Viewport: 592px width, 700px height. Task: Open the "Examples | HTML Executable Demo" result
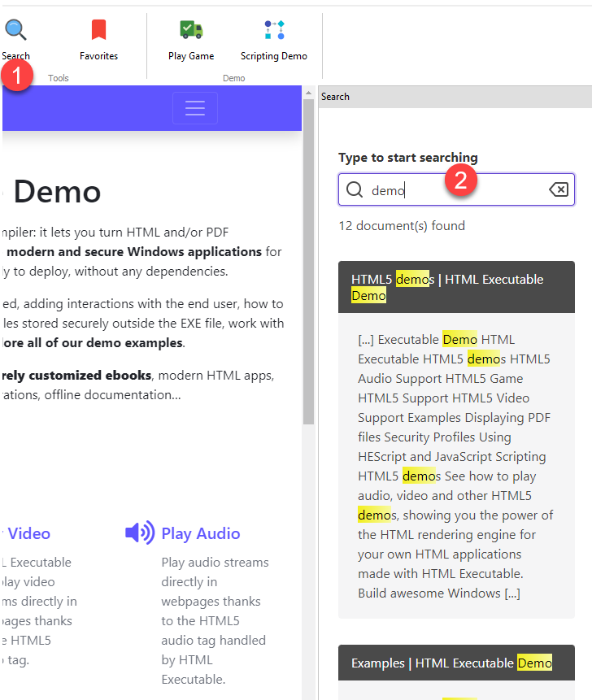pos(451,663)
